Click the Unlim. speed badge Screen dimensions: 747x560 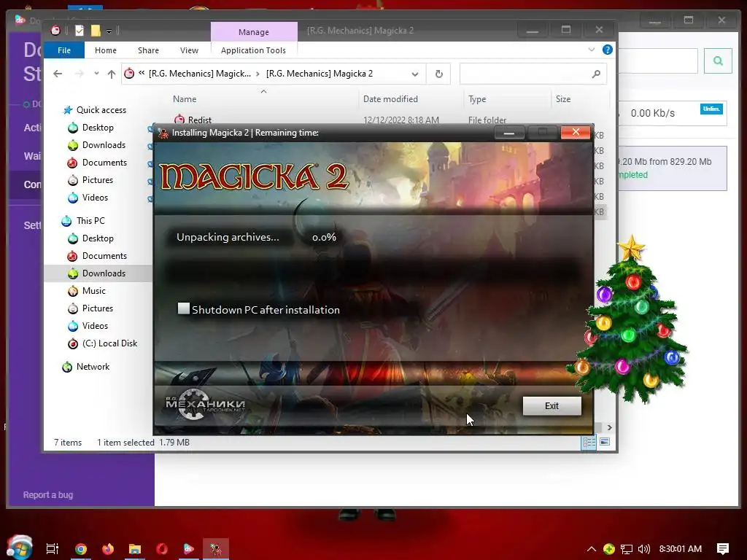coord(711,109)
